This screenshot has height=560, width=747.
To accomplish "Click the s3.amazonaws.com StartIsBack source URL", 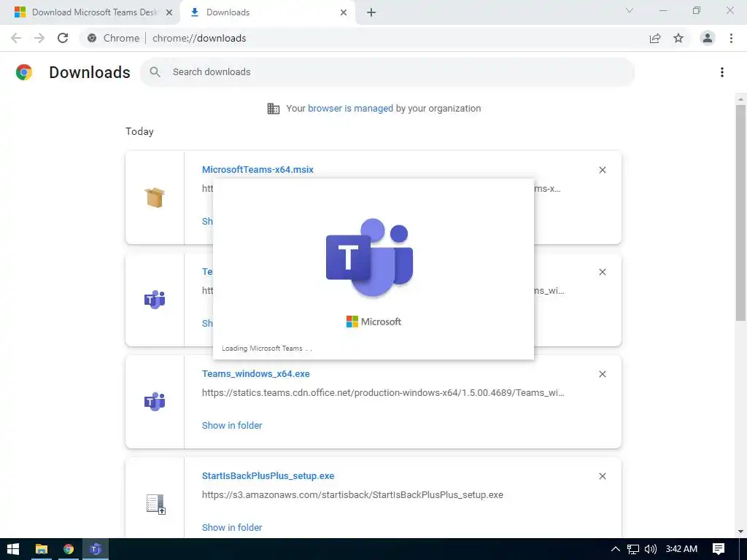I will click(x=352, y=495).
